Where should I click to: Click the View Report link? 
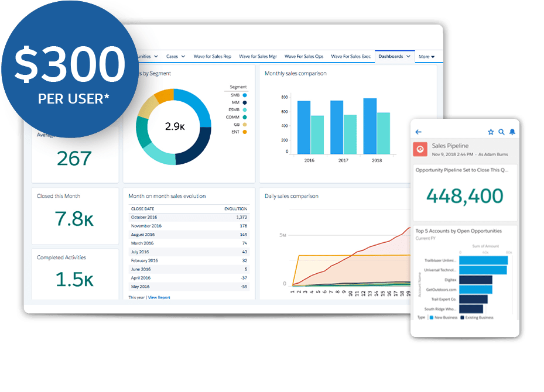click(159, 297)
